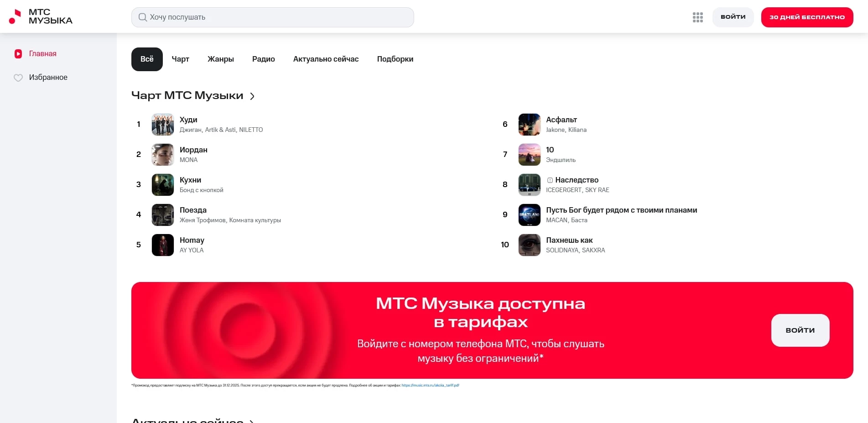Open the BRATLAND album cover artwork
This screenshot has height=423, width=868.
point(529,214)
